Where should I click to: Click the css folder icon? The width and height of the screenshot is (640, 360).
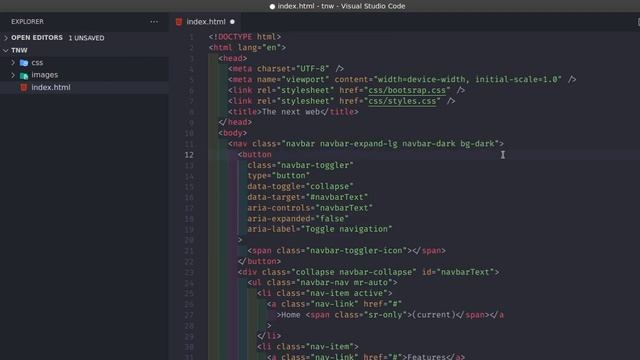pos(24,62)
